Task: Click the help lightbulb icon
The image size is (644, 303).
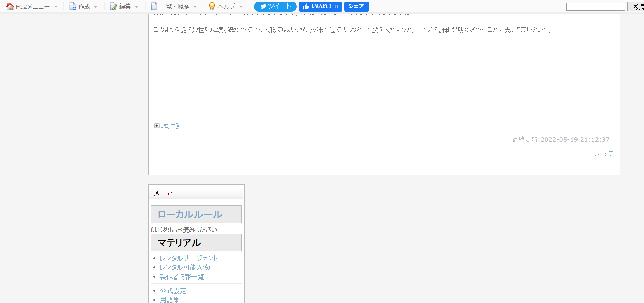Action: tap(212, 7)
